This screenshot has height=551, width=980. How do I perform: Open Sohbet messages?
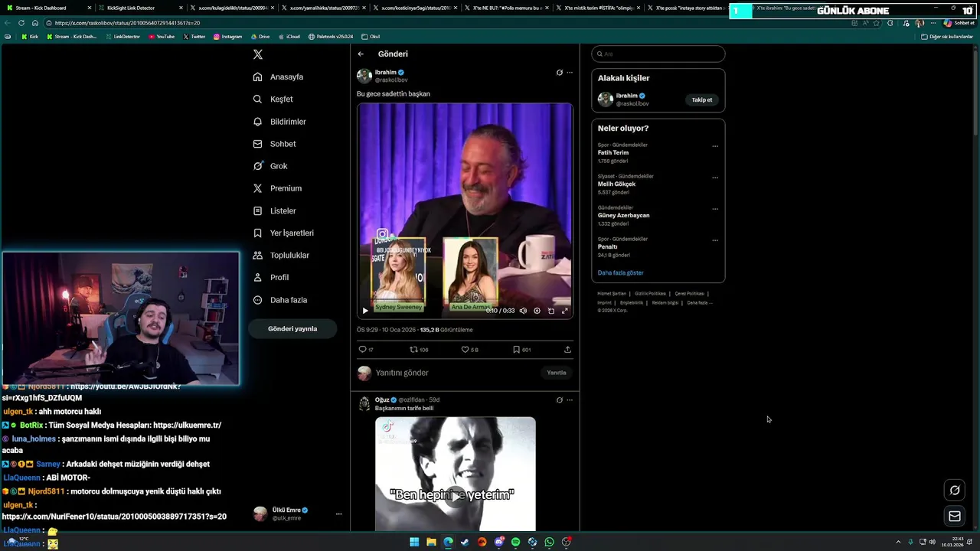pyautogui.click(x=274, y=144)
